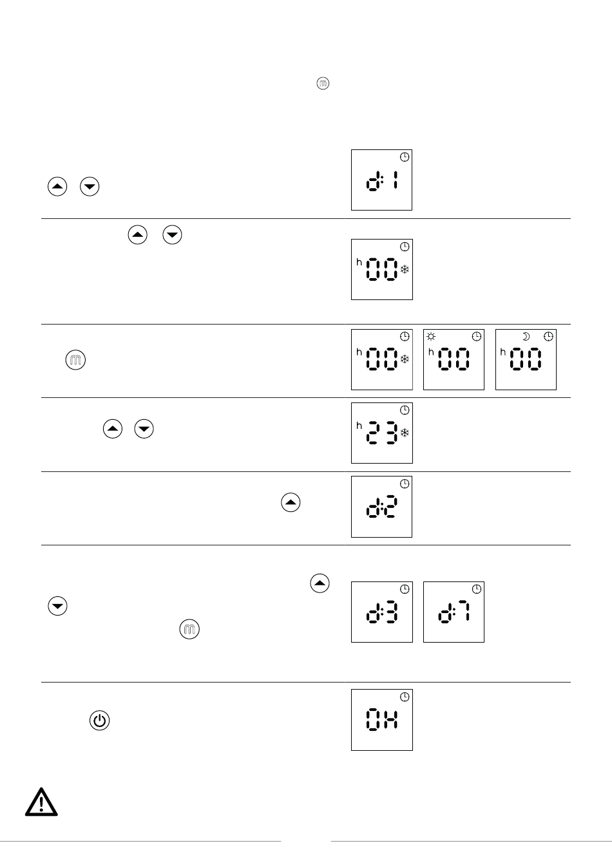Image resolution: width=612 pixels, height=868 pixels.
Task: Click the up arrow beside the d:1 display
Action: 57,187
